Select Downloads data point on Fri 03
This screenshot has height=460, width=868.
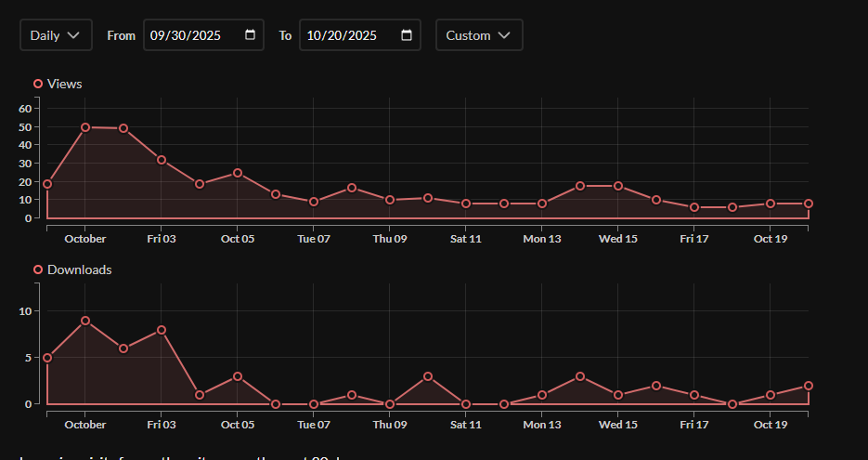pos(162,330)
